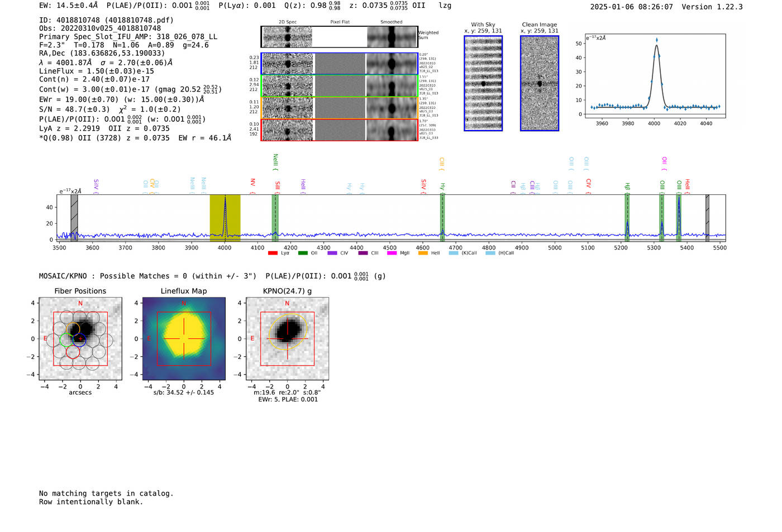The height and width of the screenshot is (532, 782).
Task: Click the m:19.6 re:2.0" s:0.8" caption
Action: coord(287,392)
